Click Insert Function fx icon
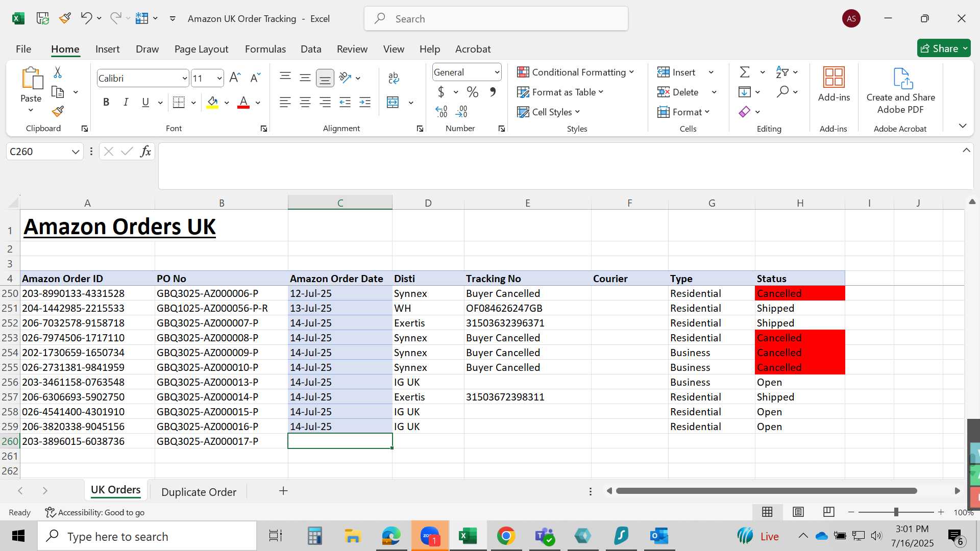980x551 pixels. tap(145, 152)
